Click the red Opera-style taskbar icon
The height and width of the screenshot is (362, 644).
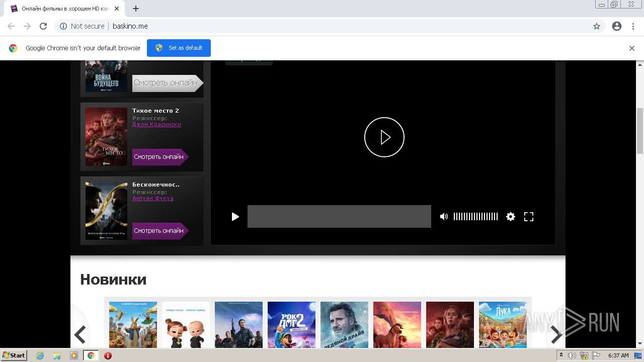point(108,355)
